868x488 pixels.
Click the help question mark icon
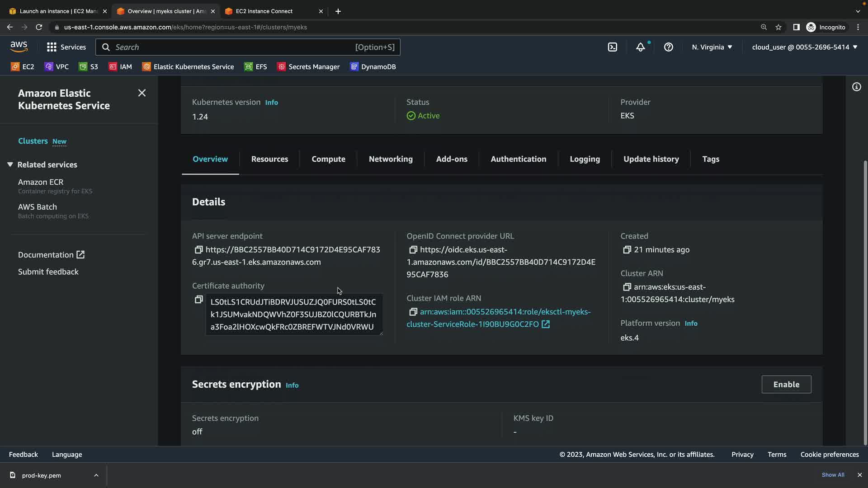click(668, 47)
